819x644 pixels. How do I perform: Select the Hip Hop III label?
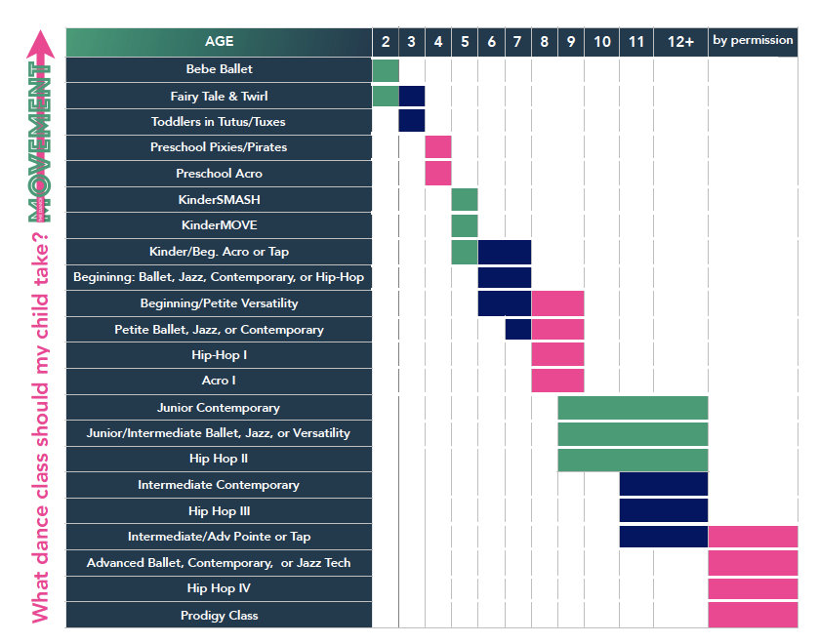(x=219, y=511)
